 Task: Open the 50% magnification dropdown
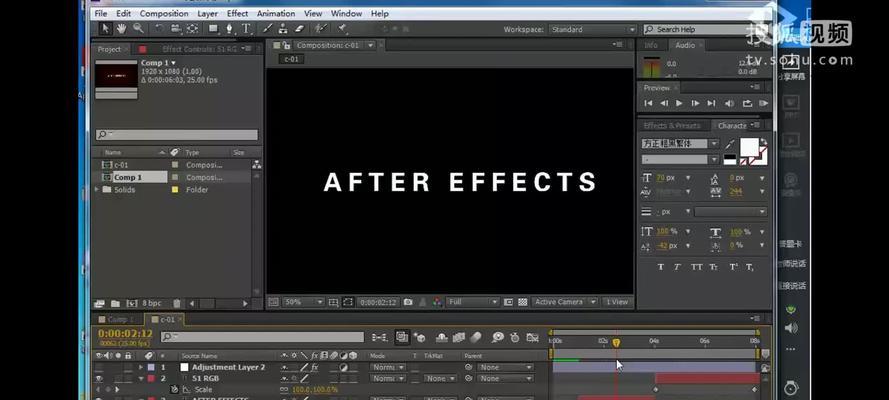point(303,302)
